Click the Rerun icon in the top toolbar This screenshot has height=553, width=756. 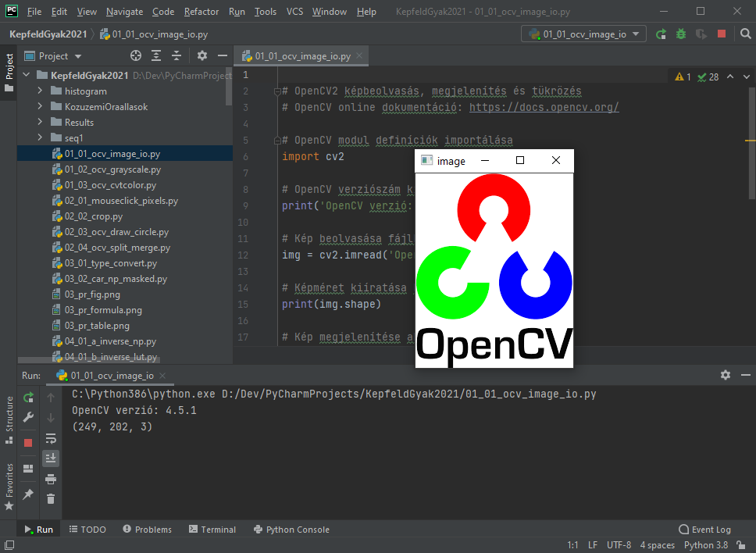(x=661, y=34)
